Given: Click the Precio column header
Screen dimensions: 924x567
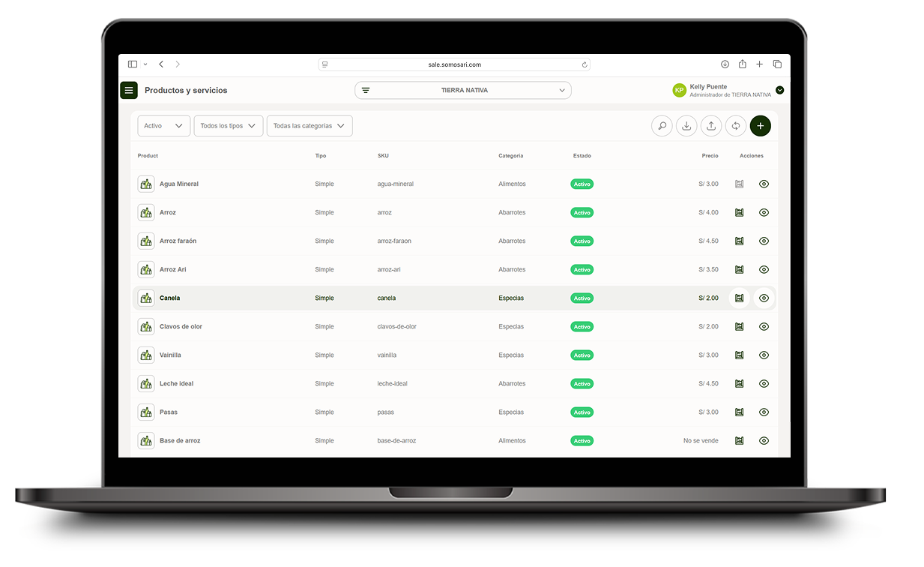Looking at the screenshot, I should click(x=710, y=156).
